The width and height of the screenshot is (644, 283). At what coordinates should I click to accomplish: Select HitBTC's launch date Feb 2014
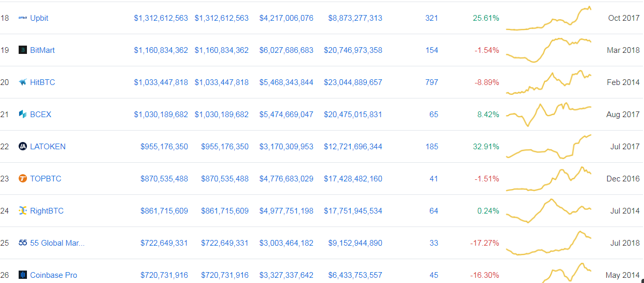623,82
